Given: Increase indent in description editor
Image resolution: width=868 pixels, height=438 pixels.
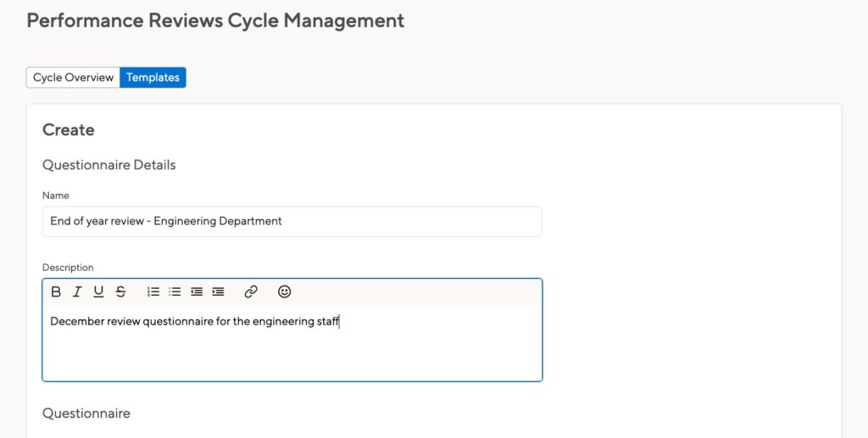Looking at the screenshot, I should [218, 292].
